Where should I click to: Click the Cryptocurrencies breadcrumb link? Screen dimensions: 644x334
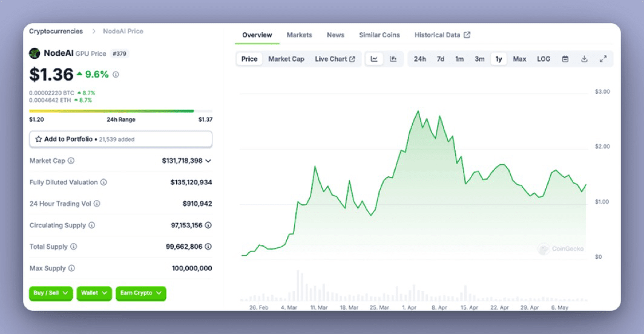56,32
